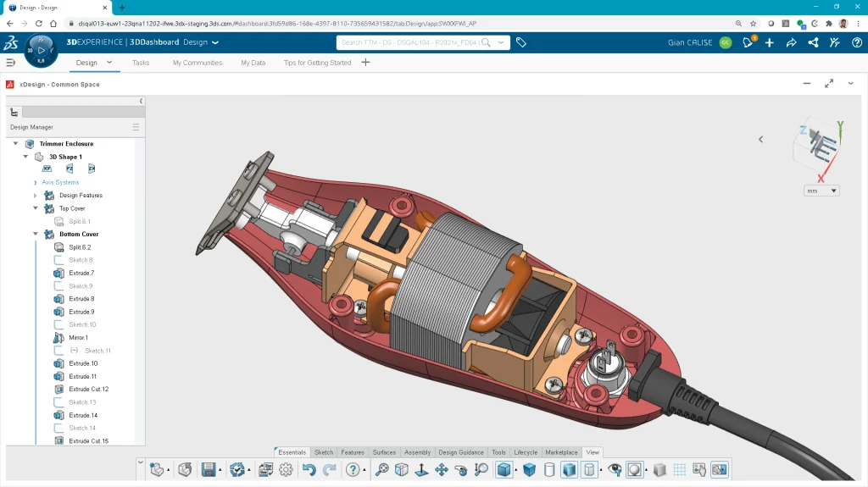The height and width of the screenshot is (487, 868).
Task: Toggle the shaded with edges display mode
Action: point(504,469)
